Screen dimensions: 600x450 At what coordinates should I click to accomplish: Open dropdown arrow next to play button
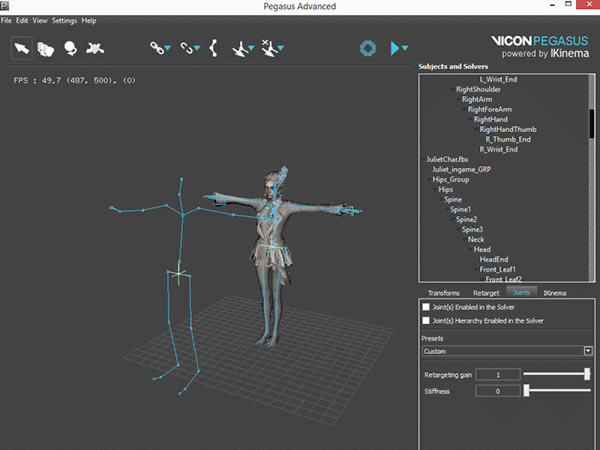(405, 48)
